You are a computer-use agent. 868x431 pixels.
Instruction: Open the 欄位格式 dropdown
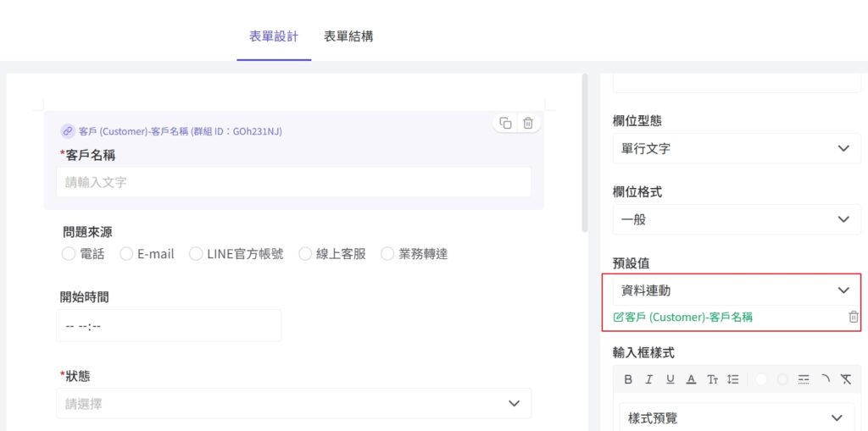[x=736, y=219]
